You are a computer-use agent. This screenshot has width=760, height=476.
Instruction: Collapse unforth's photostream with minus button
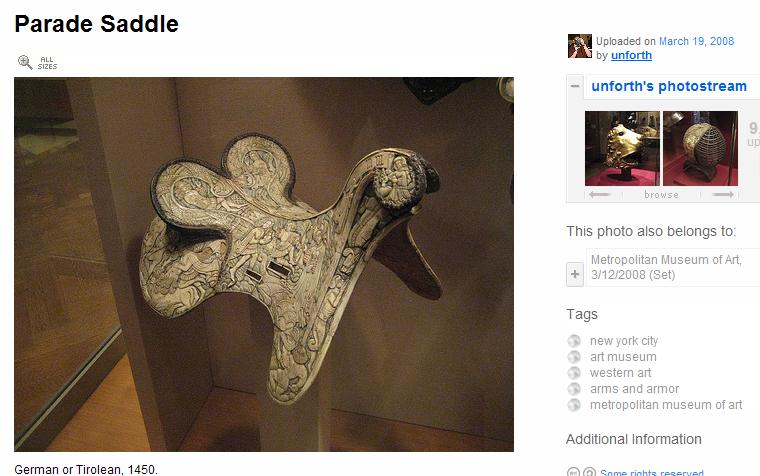[575, 86]
